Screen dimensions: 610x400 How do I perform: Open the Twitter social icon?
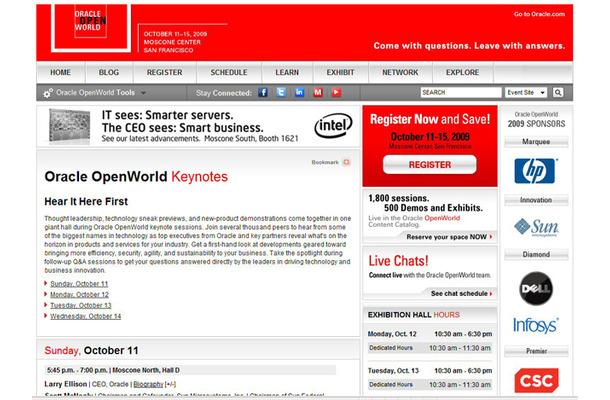pyautogui.click(x=281, y=93)
